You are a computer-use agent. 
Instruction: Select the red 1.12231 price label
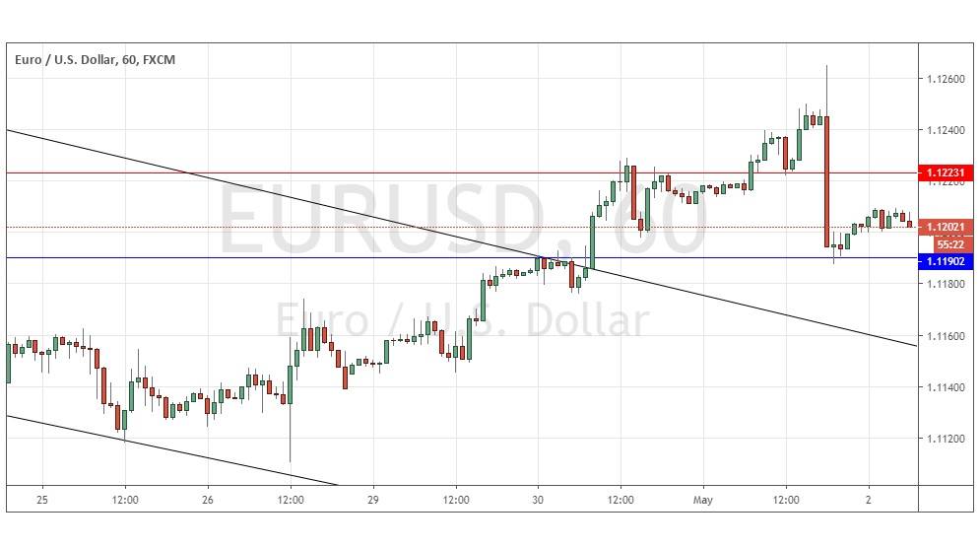pos(947,172)
